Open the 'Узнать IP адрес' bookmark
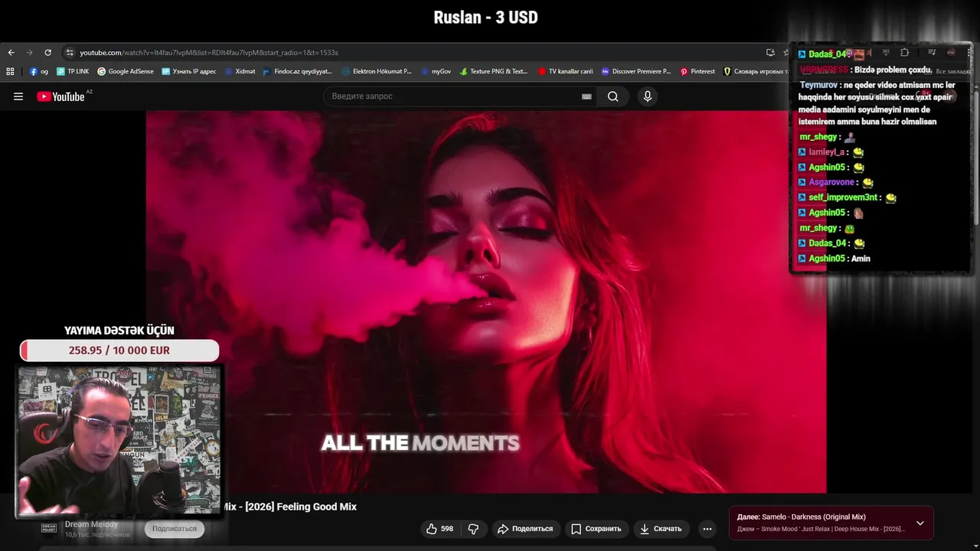980x551 pixels. (x=189, y=71)
